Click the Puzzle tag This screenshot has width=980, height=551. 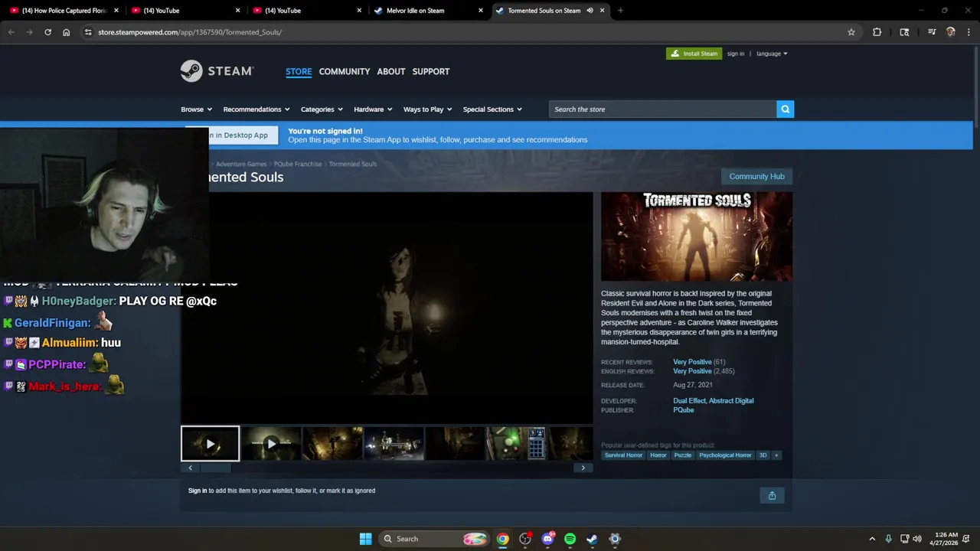[x=683, y=455]
